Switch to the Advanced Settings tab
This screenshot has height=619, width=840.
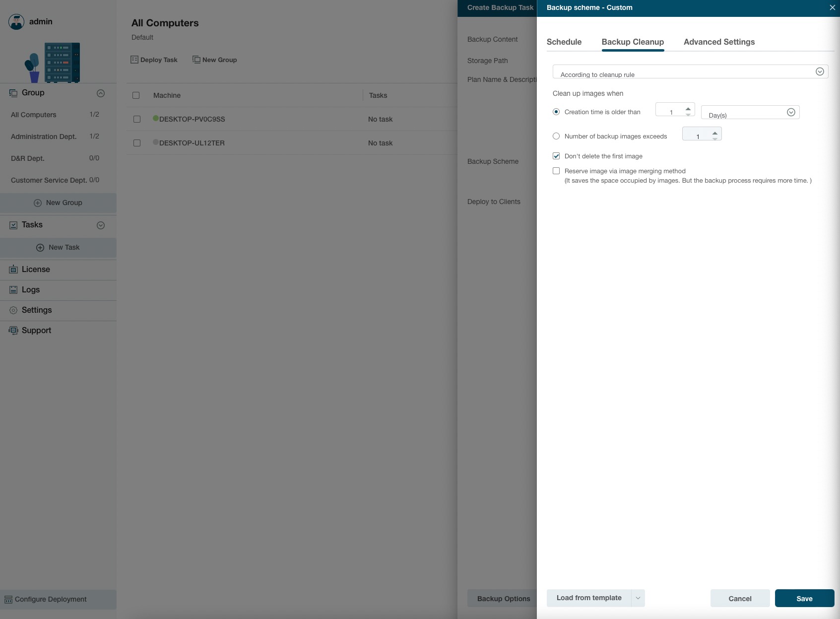coord(719,42)
